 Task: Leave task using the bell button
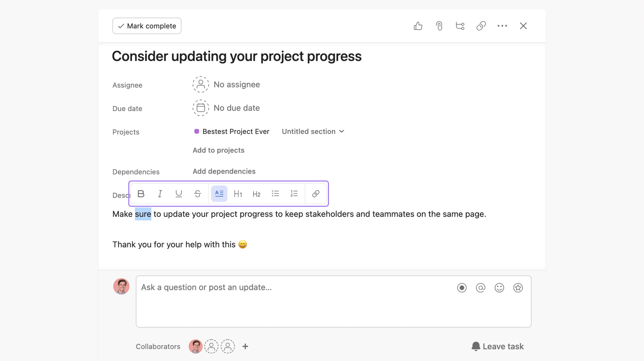(498, 346)
